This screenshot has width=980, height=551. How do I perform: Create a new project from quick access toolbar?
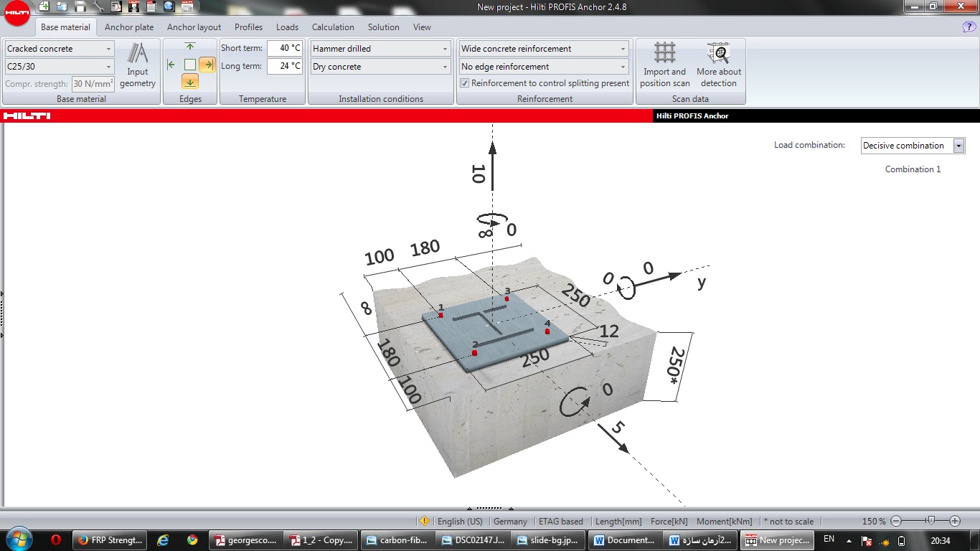(x=44, y=6)
